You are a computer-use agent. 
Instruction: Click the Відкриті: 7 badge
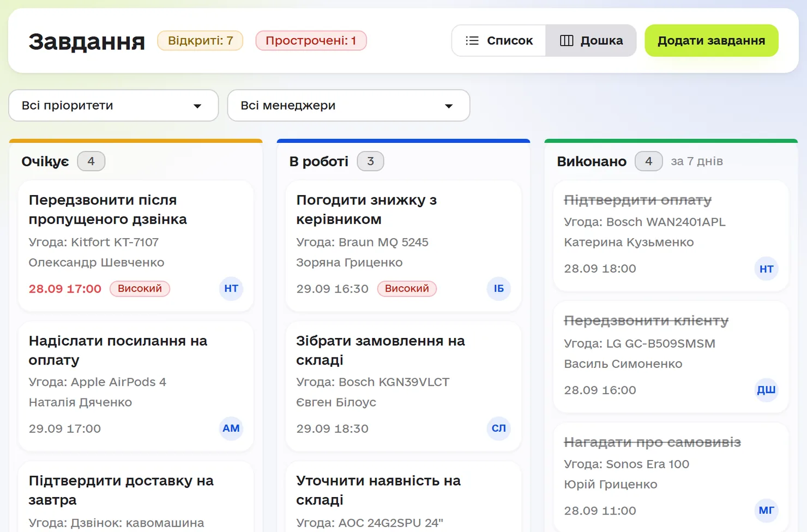(200, 40)
